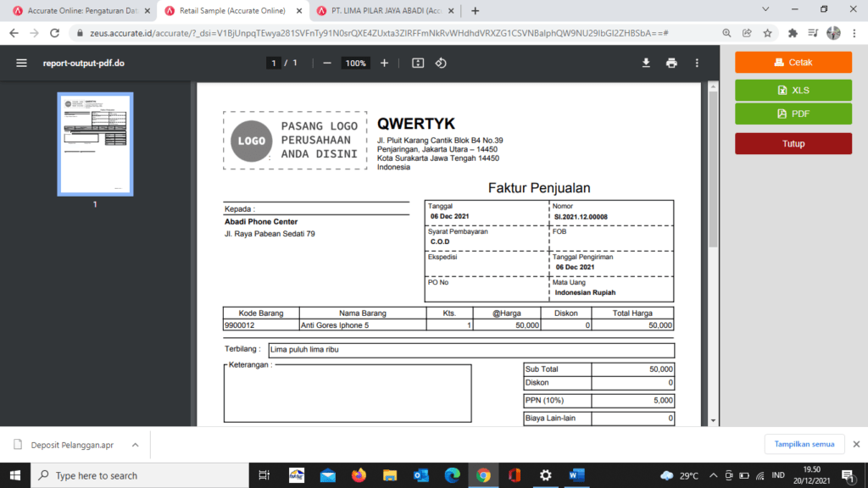Click the orange Cetak button
The image size is (868, 488).
click(x=793, y=63)
